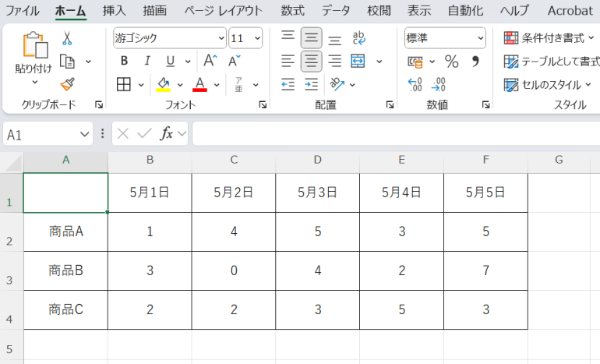The height and width of the screenshot is (364, 600).
Task: Click the Paste clipboard icon
Action: coord(35,45)
